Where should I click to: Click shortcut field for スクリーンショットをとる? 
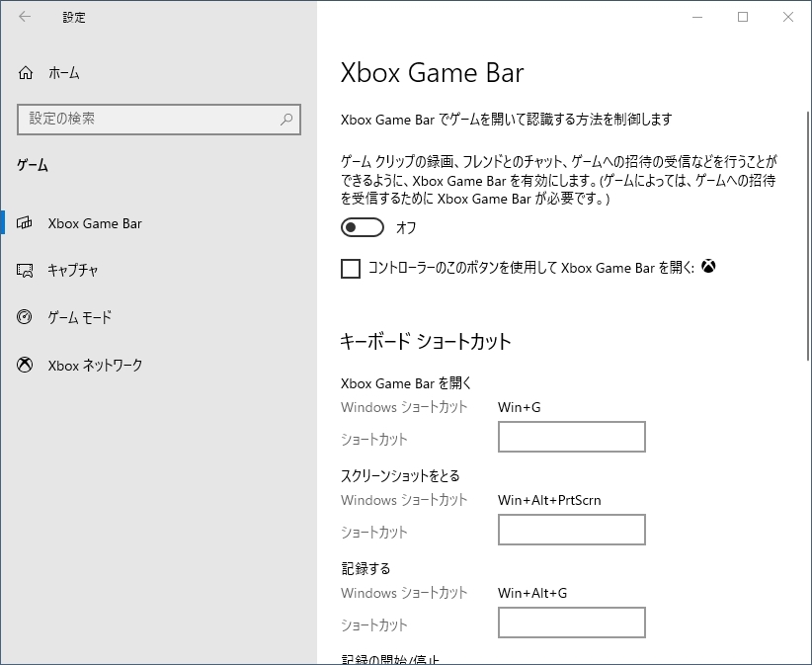point(572,530)
